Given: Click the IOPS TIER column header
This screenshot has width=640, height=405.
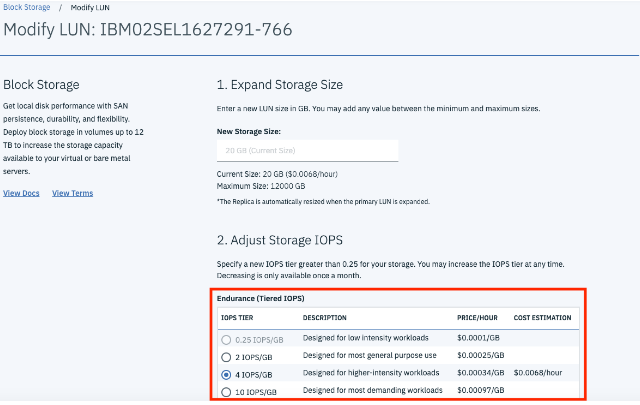Looking at the screenshot, I should (237, 318).
